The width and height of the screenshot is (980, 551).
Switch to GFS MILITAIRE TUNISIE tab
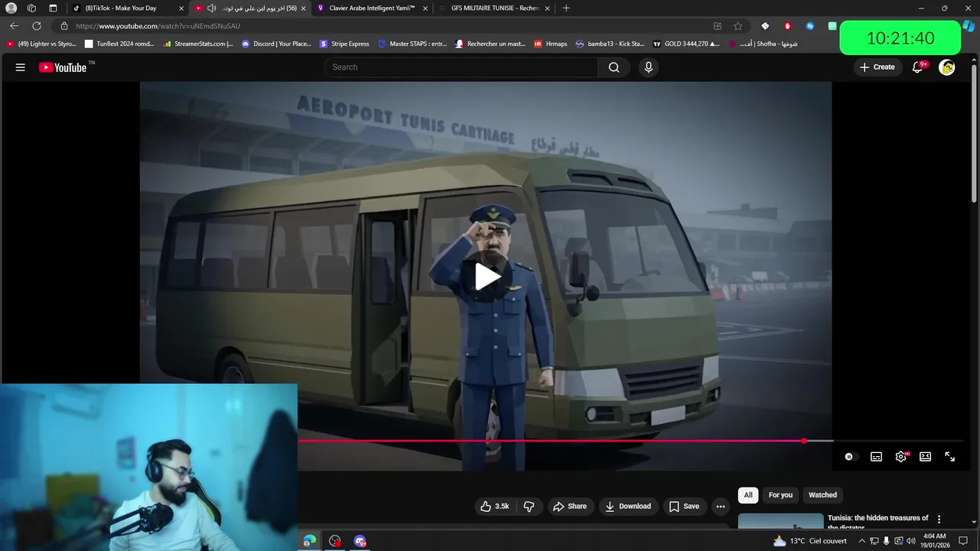495,8
